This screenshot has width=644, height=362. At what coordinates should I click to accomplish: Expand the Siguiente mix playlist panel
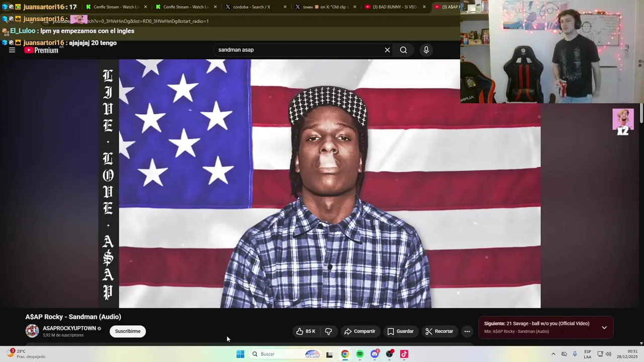(604, 327)
